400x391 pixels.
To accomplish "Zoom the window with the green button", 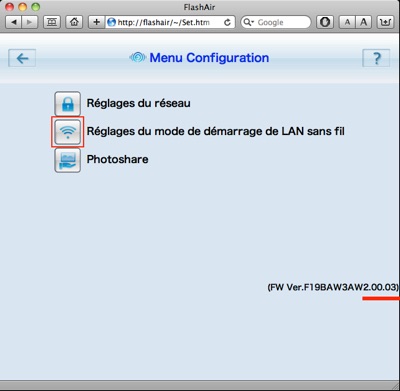I will [35, 7].
